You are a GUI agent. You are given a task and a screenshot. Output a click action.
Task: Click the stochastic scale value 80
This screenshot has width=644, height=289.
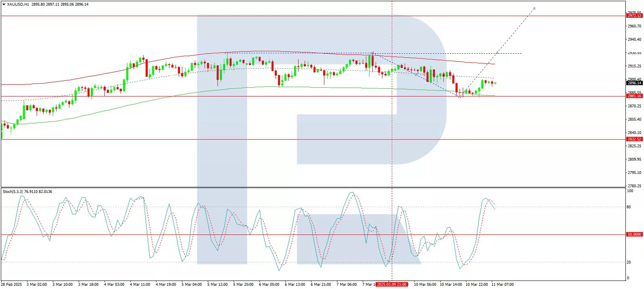click(629, 207)
